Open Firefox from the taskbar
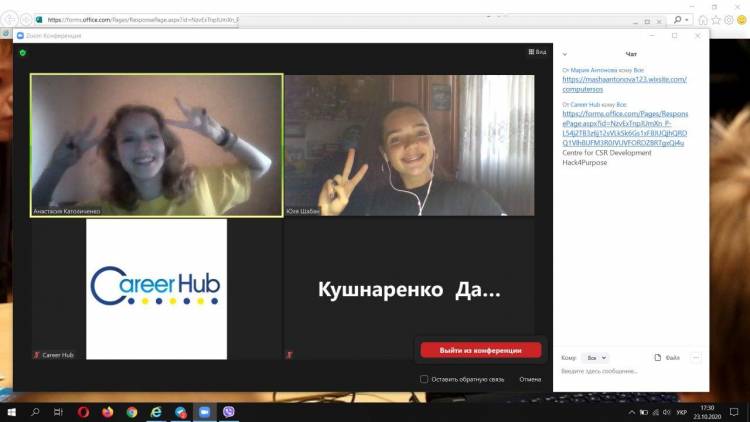The width and height of the screenshot is (750, 422). tap(108, 411)
